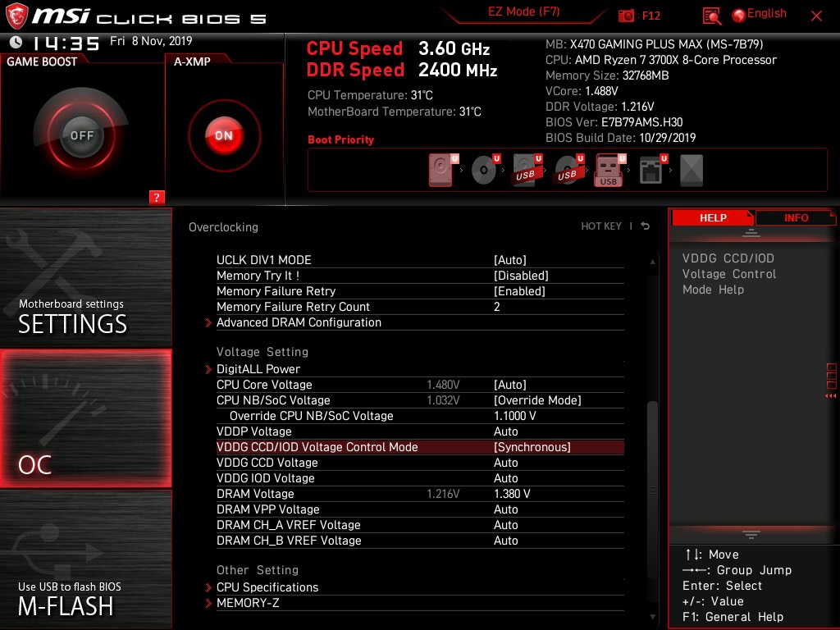Screen dimensions: 840x630
Task: Close the BIOS with the red X
Action: (816, 16)
